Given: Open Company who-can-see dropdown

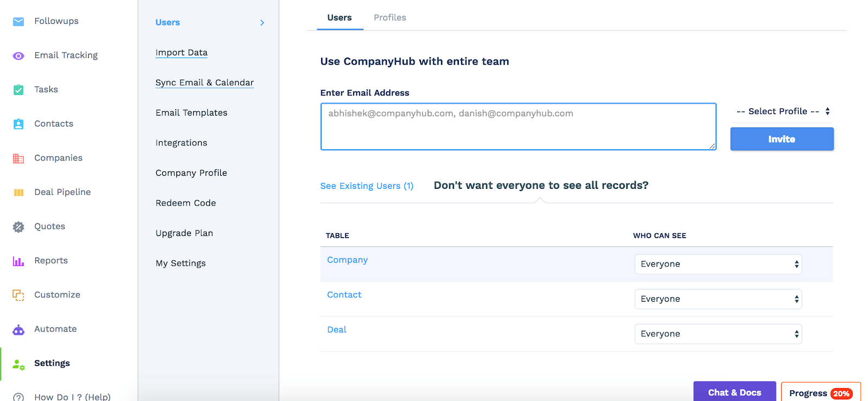Looking at the screenshot, I should point(718,264).
